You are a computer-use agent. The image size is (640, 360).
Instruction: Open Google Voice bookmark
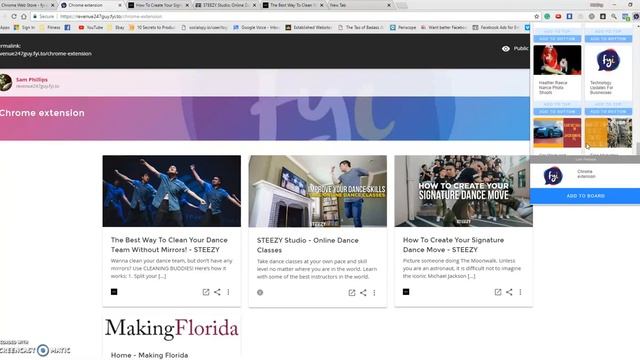pos(256,27)
